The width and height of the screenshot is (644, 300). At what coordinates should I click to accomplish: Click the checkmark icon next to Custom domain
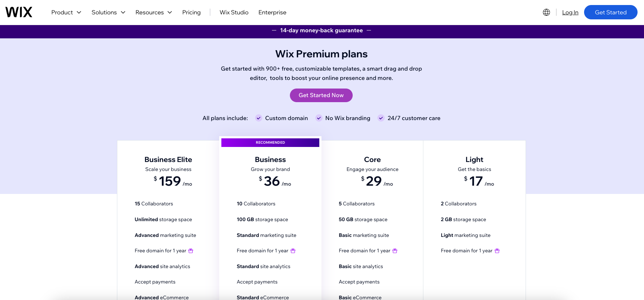(x=258, y=118)
